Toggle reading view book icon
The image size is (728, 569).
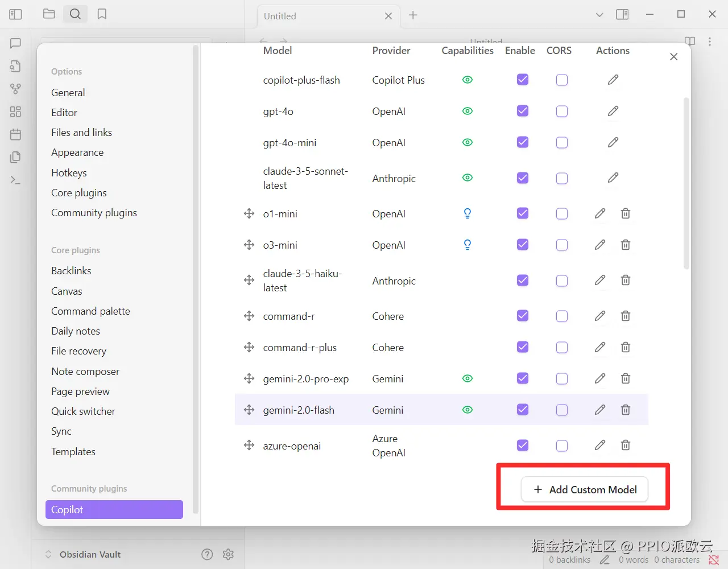click(690, 42)
